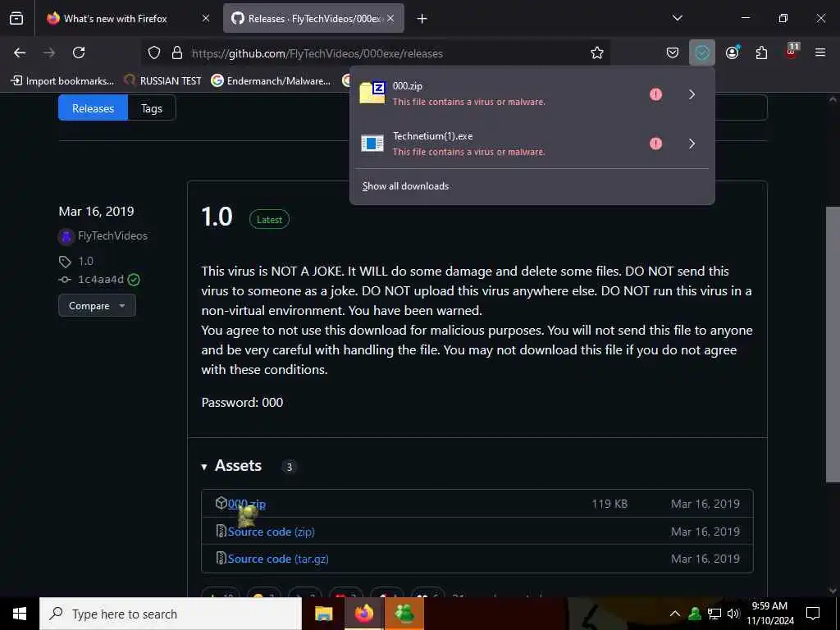Click the 000.zip file icon
Viewport: 840px width, 630px height.
pos(372,92)
